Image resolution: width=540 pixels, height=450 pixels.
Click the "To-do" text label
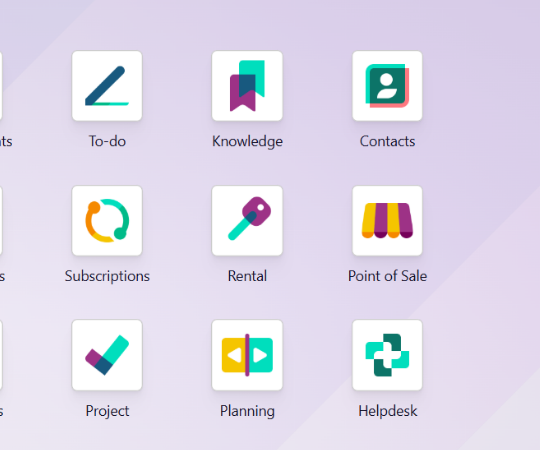click(x=107, y=141)
